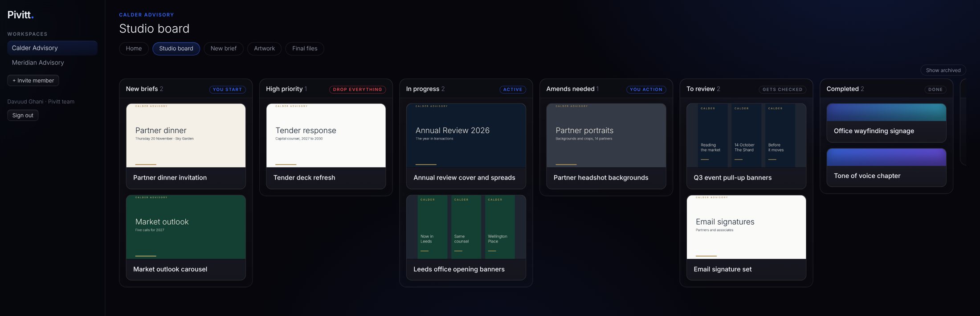Image resolution: width=980 pixels, height=316 pixels.
Task: Open the Tone of voice chapter card
Action: tap(886, 168)
